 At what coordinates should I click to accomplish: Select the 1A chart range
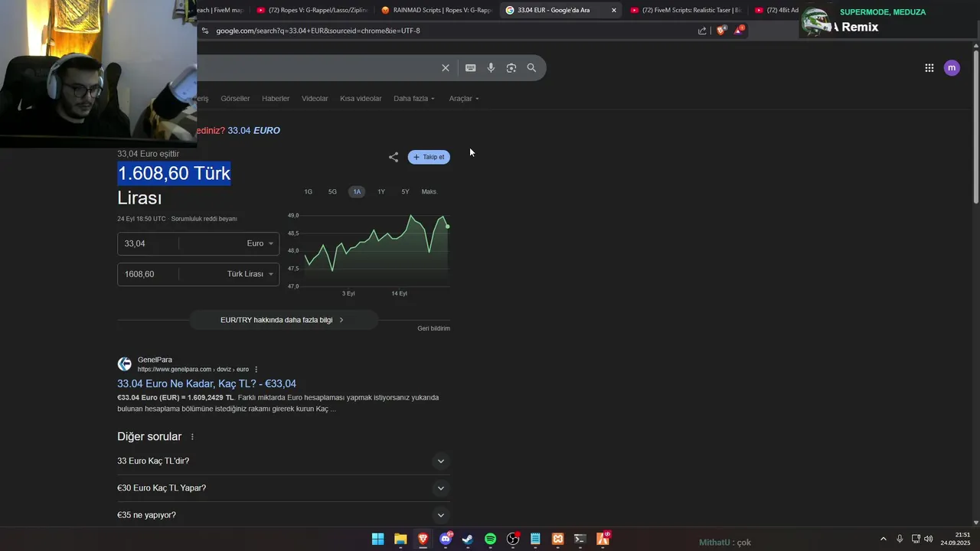pyautogui.click(x=357, y=192)
